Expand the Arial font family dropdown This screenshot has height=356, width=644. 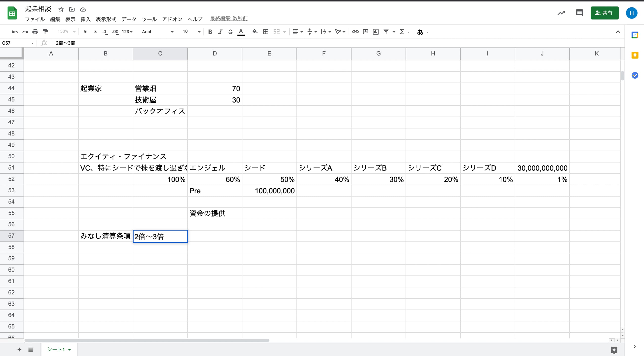pyautogui.click(x=157, y=32)
